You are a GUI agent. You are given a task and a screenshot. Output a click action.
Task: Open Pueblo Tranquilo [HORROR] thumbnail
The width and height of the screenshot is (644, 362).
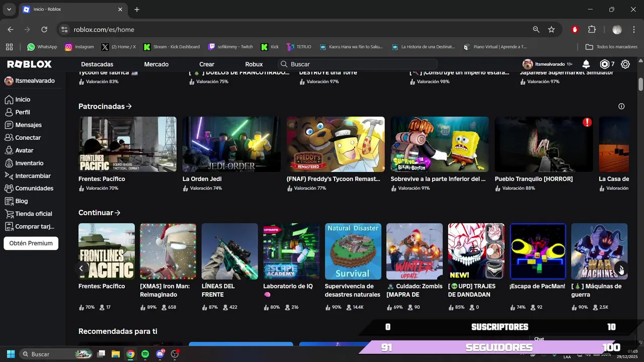pyautogui.click(x=544, y=144)
